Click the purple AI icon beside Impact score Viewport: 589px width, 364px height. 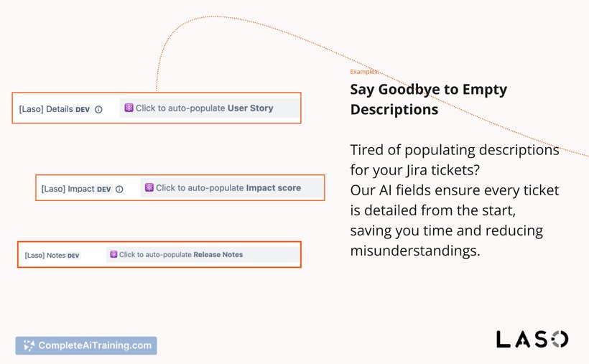tap(149, 187)
